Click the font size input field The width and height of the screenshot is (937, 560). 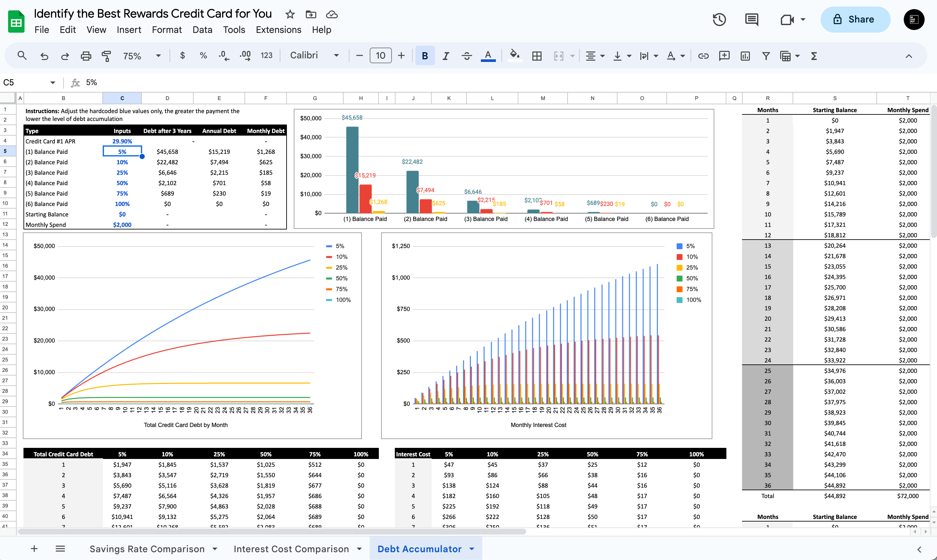click(x=380, y=56)
